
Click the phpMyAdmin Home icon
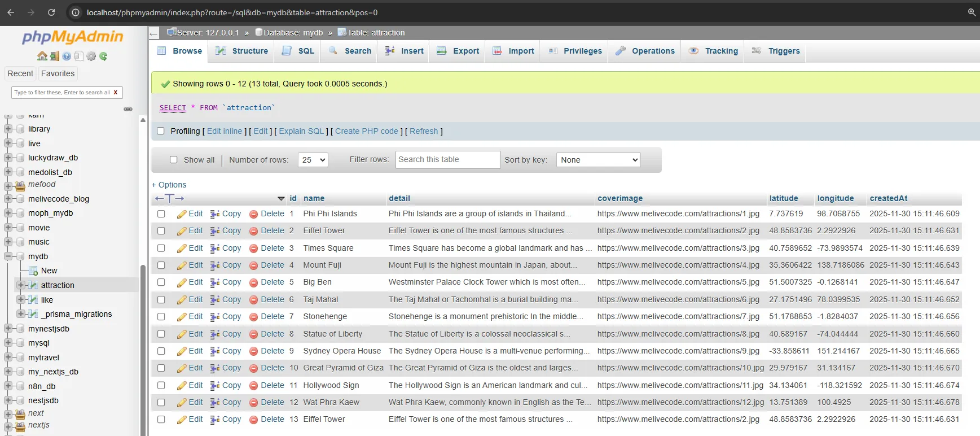tap(42, 56)
